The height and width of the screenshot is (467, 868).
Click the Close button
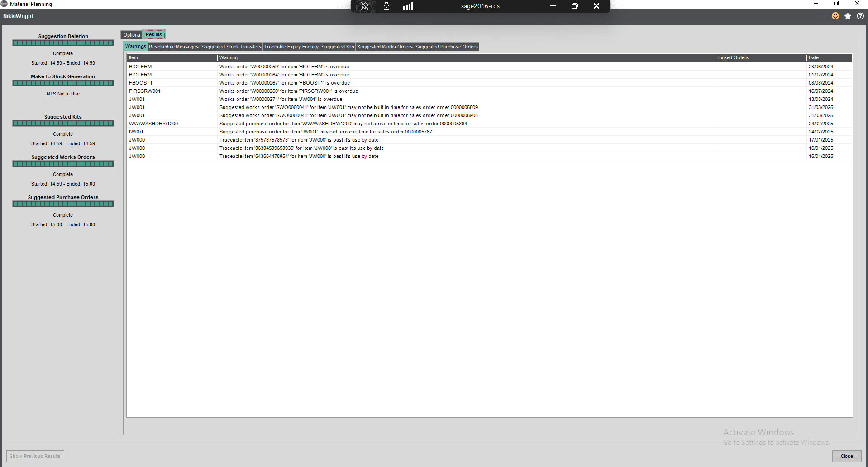pyautogui.click(x=847, y=456)
